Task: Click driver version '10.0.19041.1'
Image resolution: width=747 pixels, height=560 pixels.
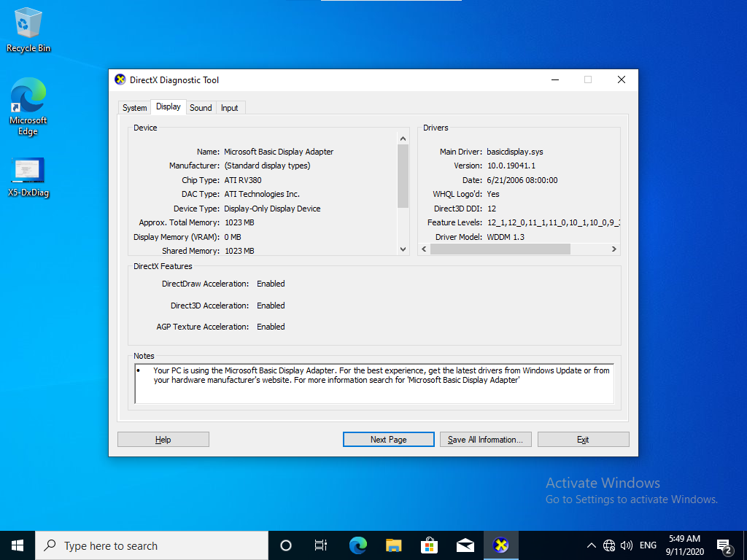Action: click(511, 166)
